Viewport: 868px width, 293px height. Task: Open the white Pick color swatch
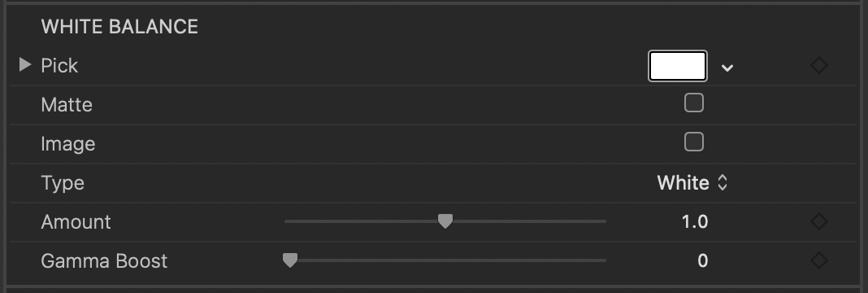(x=678, y=67)
